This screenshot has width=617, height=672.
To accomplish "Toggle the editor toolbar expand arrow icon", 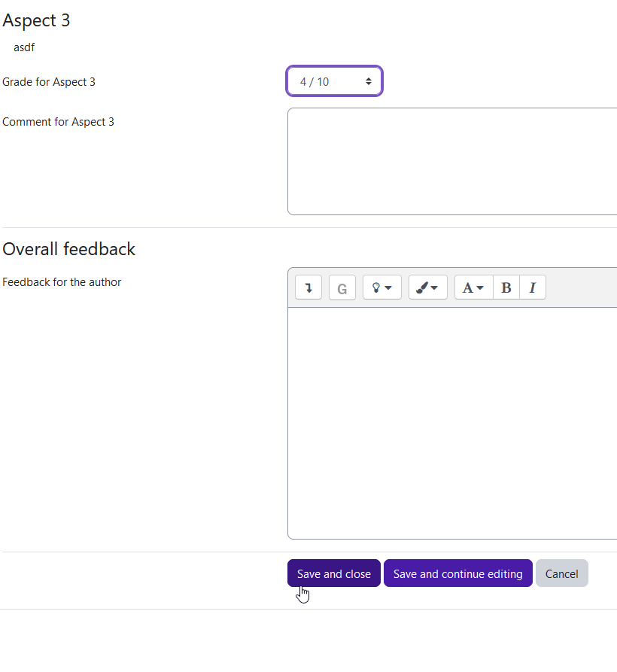I will click(308, 287).
